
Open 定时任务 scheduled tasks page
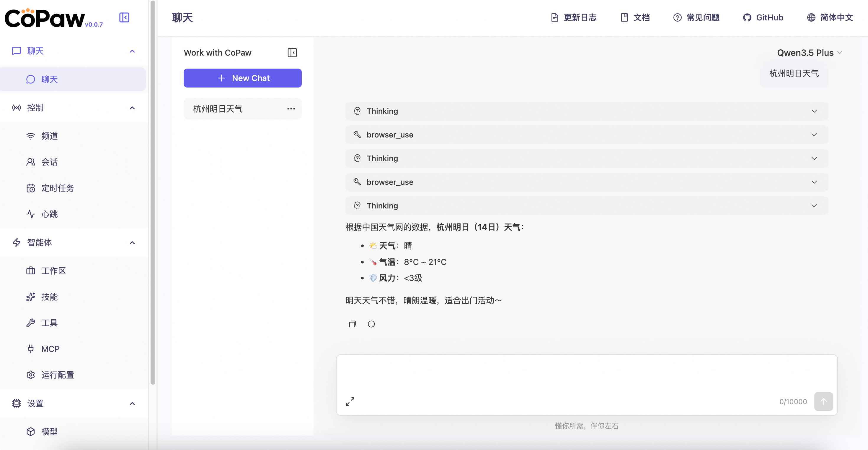point(57,188)
